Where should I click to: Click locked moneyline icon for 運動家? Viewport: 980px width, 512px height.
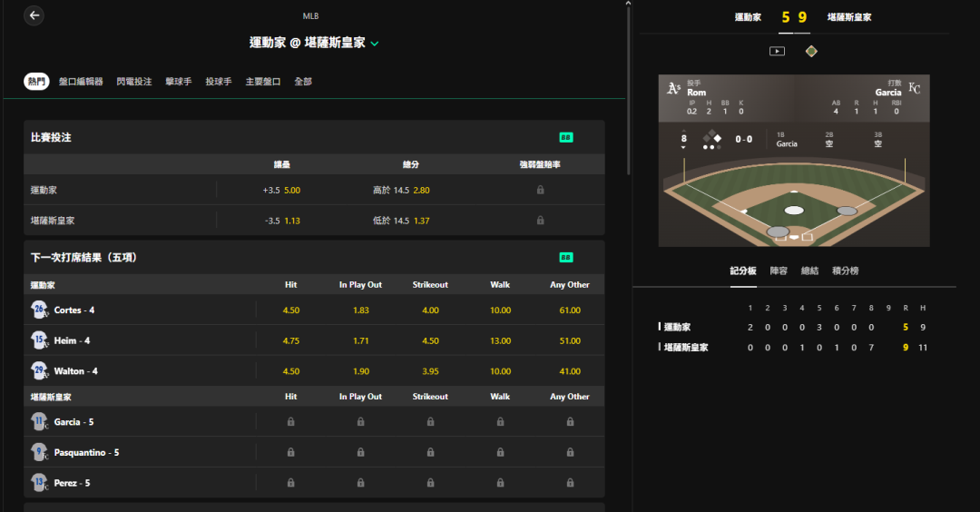[540, 190]
